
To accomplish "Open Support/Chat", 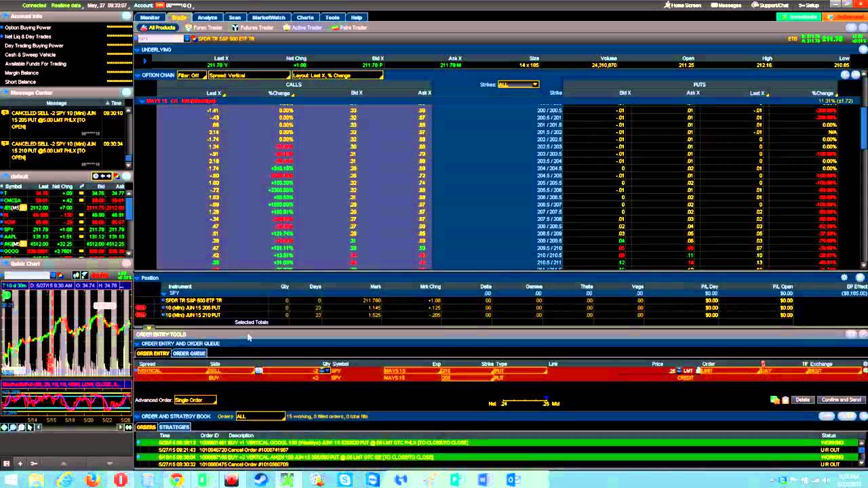I will [x=770, y=5].
